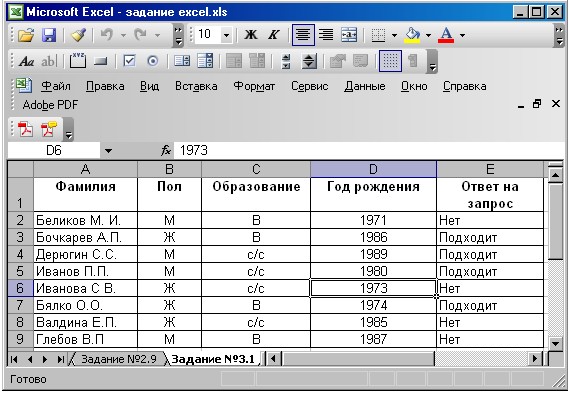This screenshot has height=393, width=568.
Task: Apply bold with the Ж button
Action: [x=250, y=35]
